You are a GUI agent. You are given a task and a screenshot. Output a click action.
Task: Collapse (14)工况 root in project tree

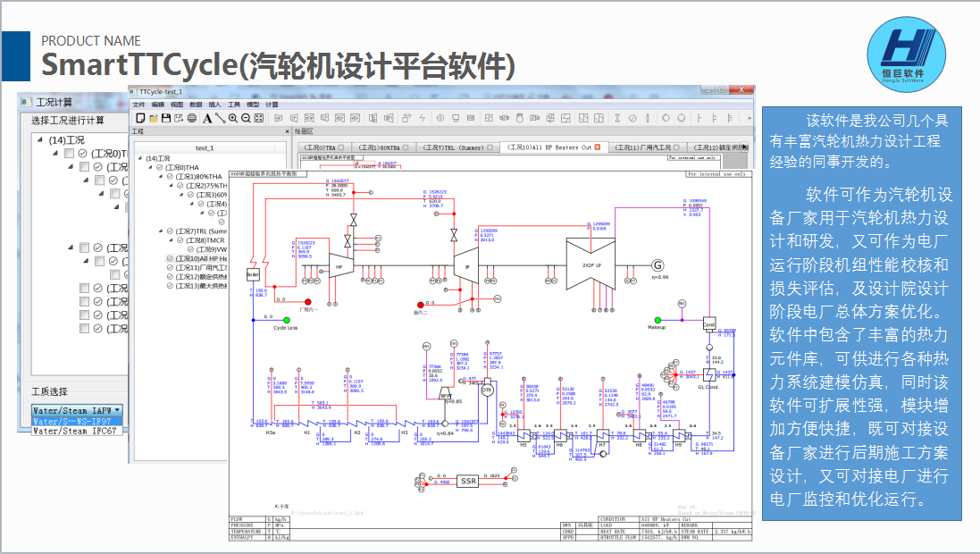point(140,158)
